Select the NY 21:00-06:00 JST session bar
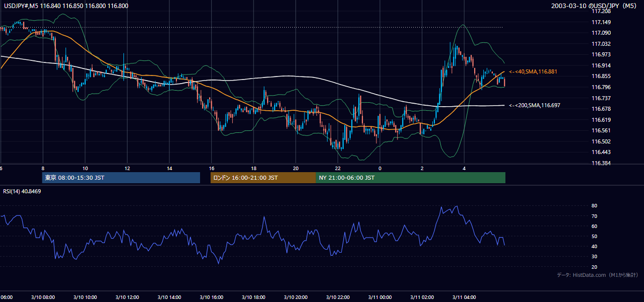Screen dimensions: 644x302 (x=411, y=178)
